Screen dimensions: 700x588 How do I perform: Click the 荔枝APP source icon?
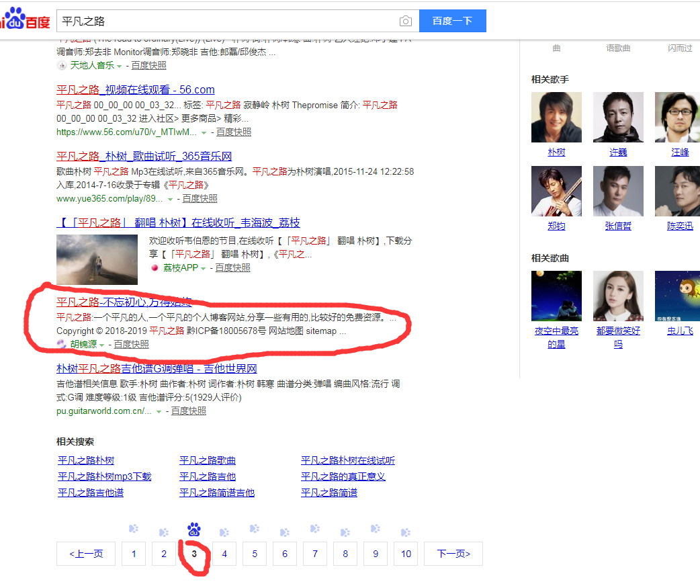tap(154, 267)
